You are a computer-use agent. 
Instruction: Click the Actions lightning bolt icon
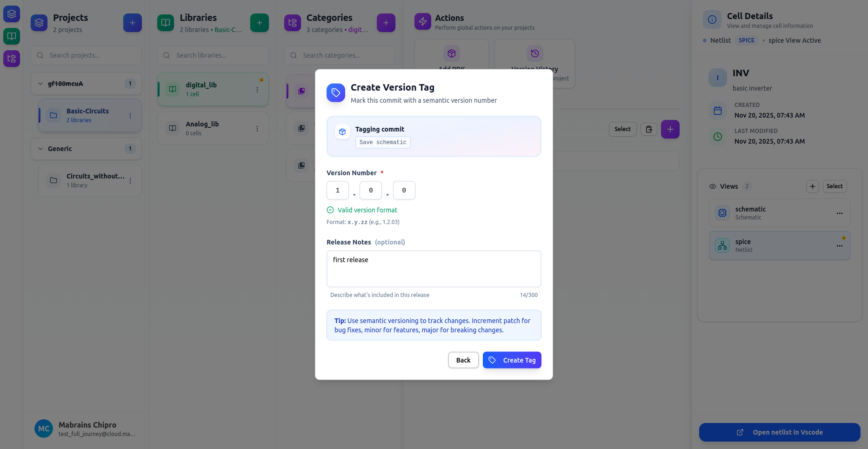coord(422,21)
